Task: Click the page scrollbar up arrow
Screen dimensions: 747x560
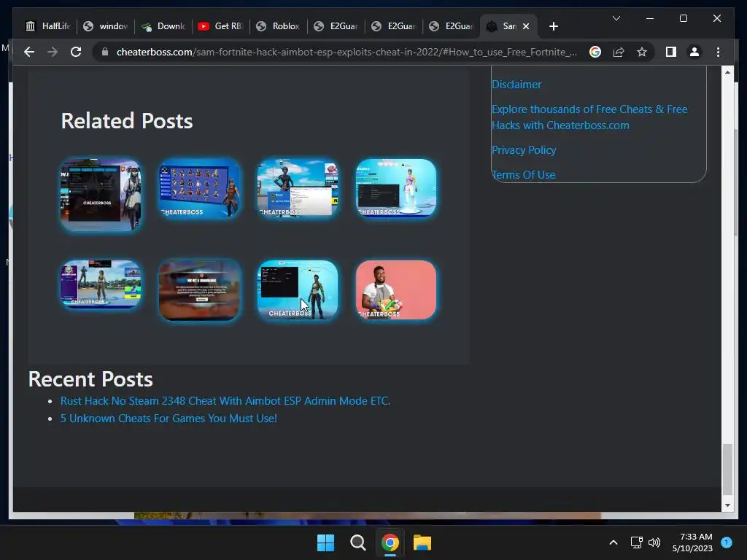Action: 727,72
